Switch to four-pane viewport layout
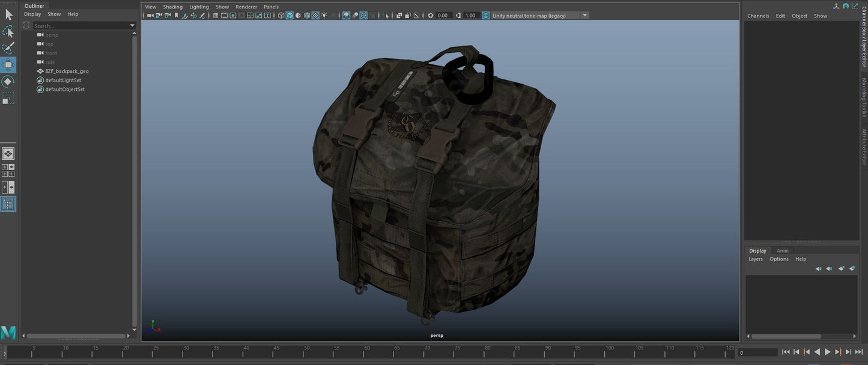The width and height of the screenshot is (868, 365). (8, 171)
